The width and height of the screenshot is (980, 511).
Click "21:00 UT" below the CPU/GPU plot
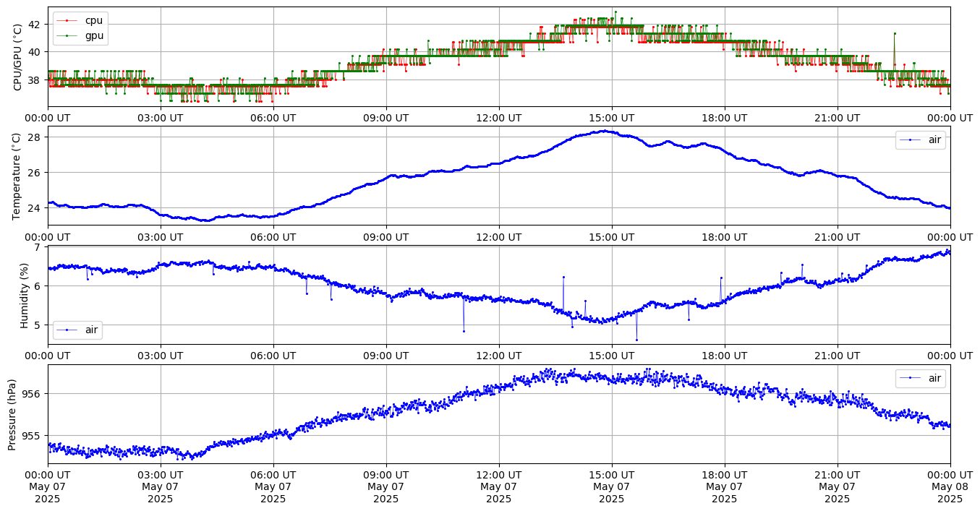(838, 118)
